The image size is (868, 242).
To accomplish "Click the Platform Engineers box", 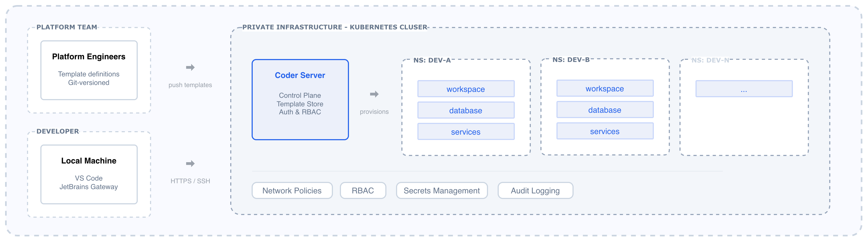I will click(89, 70).
